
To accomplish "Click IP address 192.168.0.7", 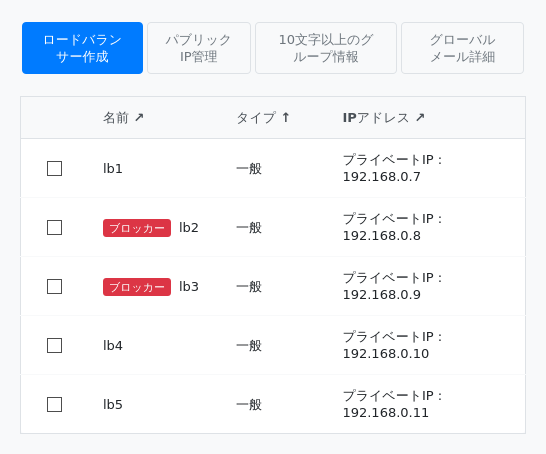I will (x=382, y=177).
